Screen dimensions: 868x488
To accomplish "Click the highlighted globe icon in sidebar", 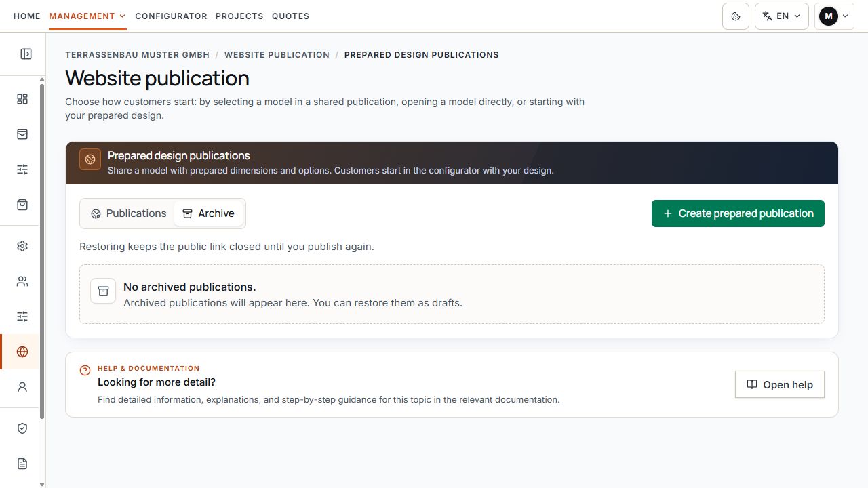I will pos(22,352).
